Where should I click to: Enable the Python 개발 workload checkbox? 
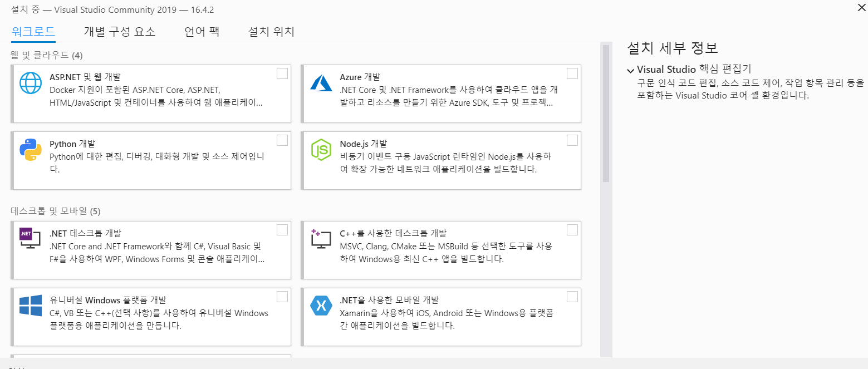[x=282, y=140]
